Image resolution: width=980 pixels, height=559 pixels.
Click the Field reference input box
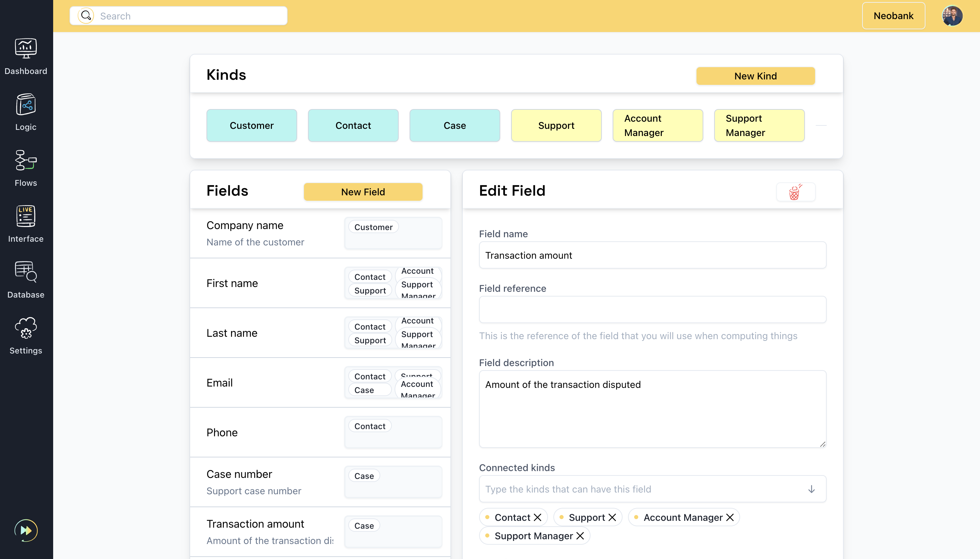(652, 309)
